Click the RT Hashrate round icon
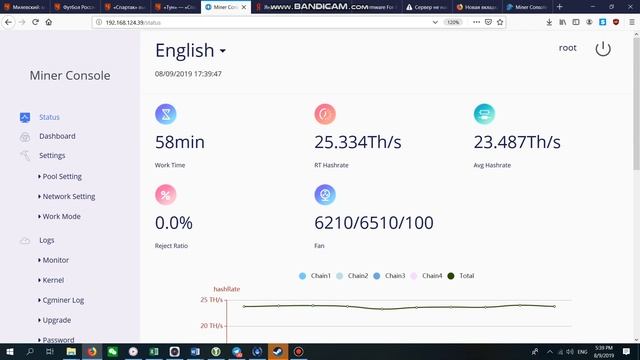This screenshot has width=640, height=360. click(x=325, y=114)
